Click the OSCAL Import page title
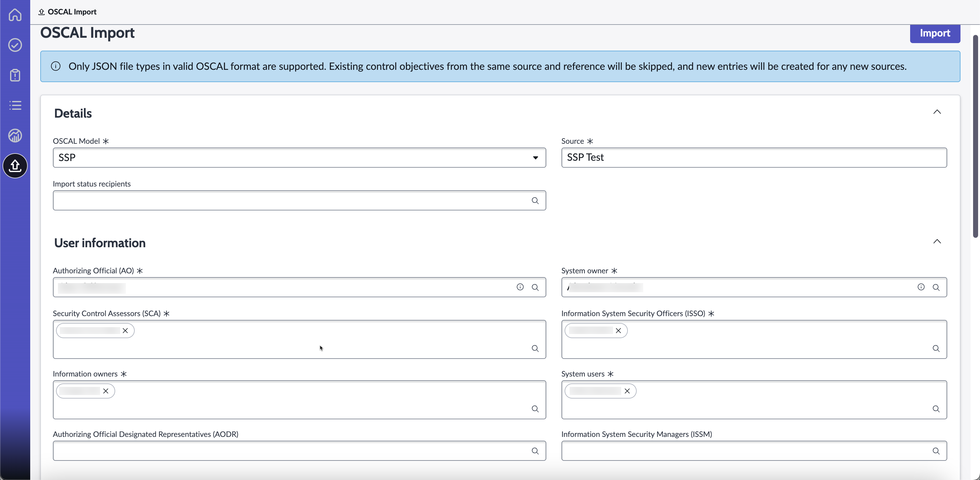 click(87, 33)
